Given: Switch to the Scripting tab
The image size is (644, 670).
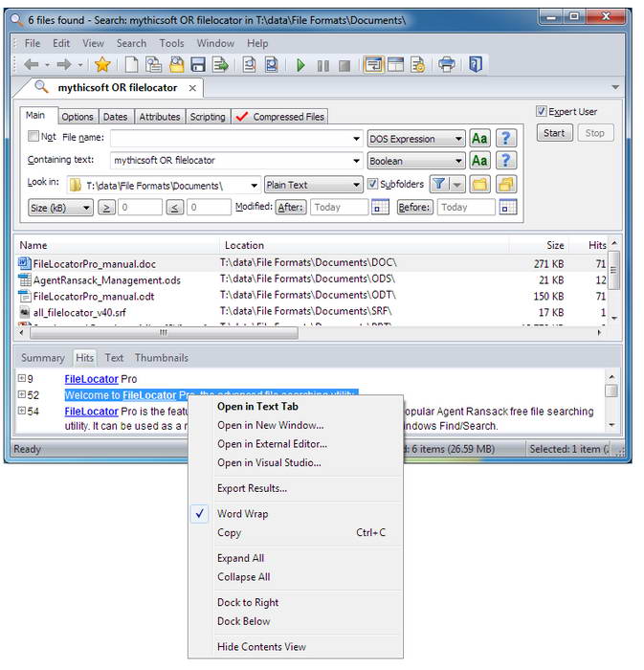Looking at the screenshot, I should pos(208,117).
